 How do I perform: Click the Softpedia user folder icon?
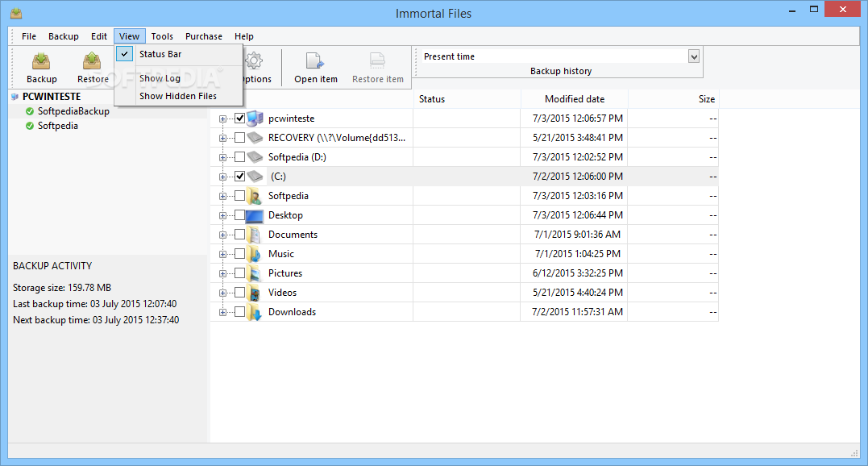coord(254,196)
